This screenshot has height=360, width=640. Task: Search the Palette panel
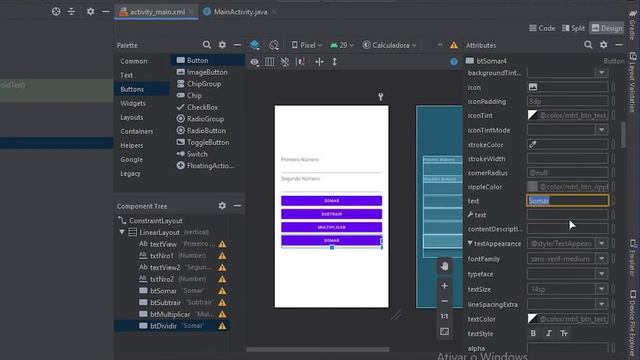coord(207,45)
